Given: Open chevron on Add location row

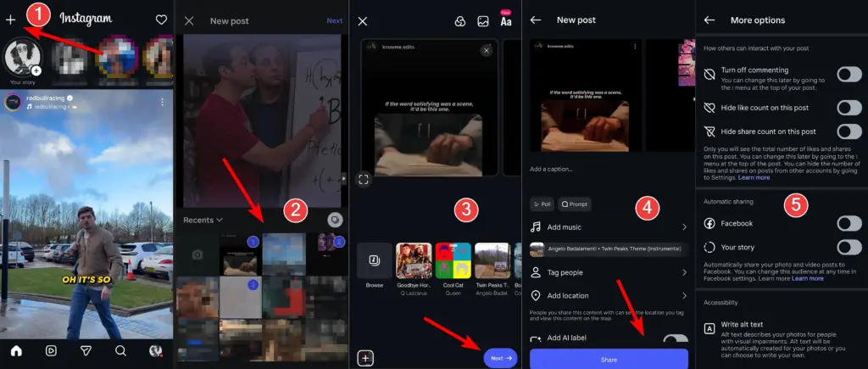Looking at the screenshot, I should [684, 296].
